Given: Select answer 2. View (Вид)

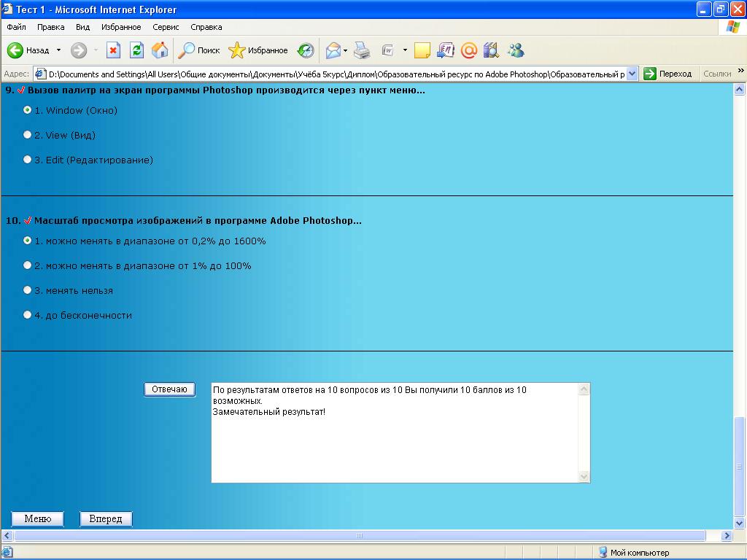Looking at the screenshot, I should [27, 135].
